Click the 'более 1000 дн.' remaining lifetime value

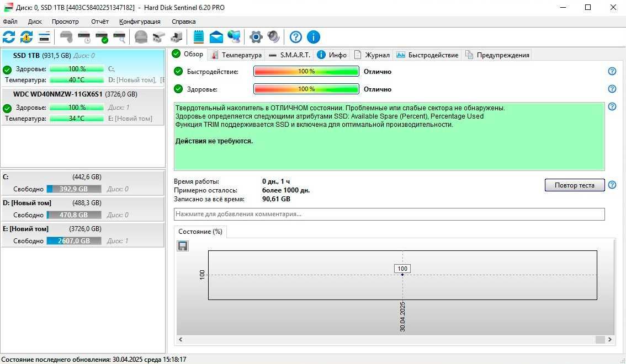coord(286,190)
